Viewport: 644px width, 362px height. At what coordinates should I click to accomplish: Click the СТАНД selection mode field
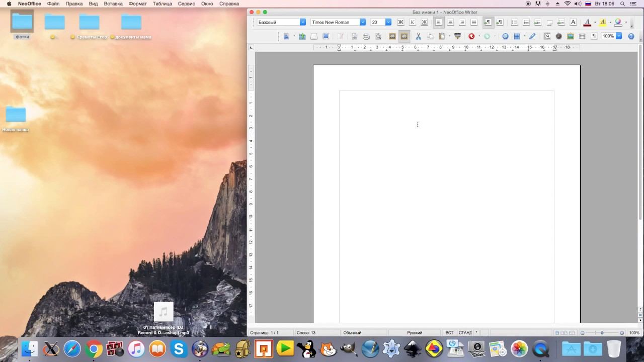click(x=465, y=333)
